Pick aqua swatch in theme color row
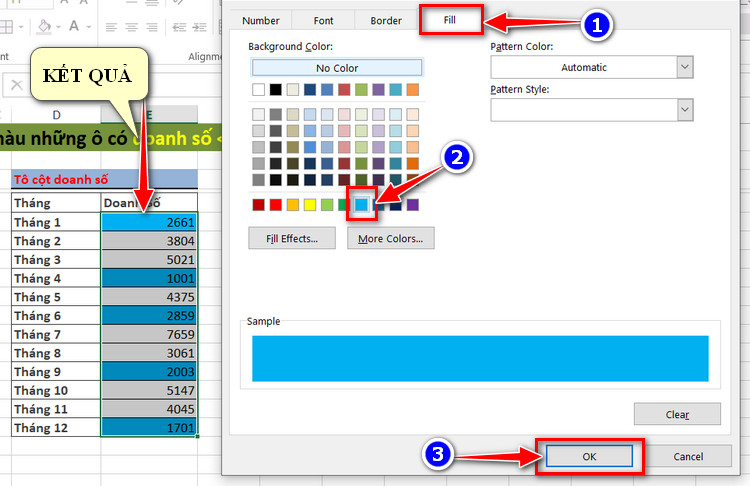 point(396,89)
